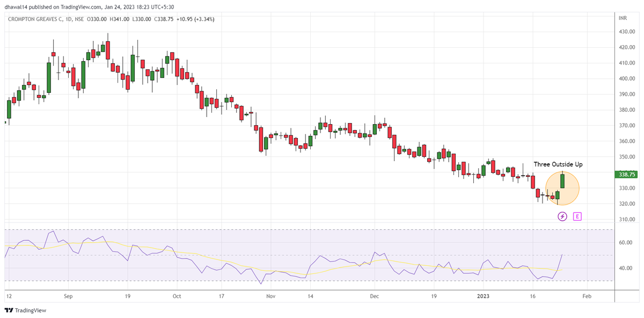This screenshot has width=644, height=318.
Task: Click the Nov label on time axis
Action: tap(270, 296)
